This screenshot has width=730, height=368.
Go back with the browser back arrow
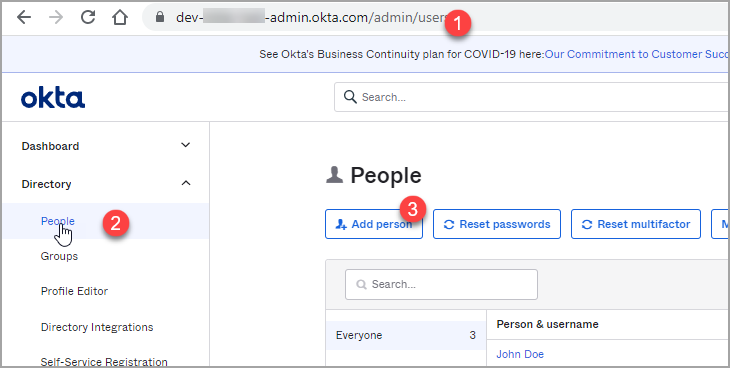24,17
